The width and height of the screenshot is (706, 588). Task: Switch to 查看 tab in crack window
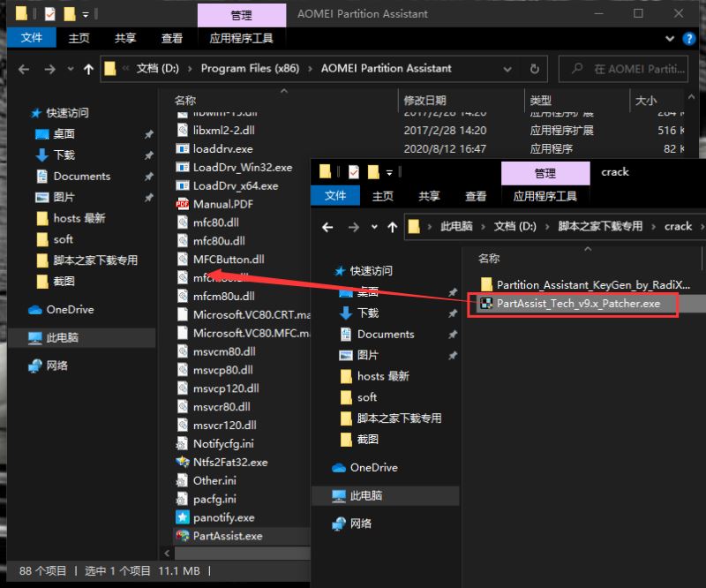476,196
